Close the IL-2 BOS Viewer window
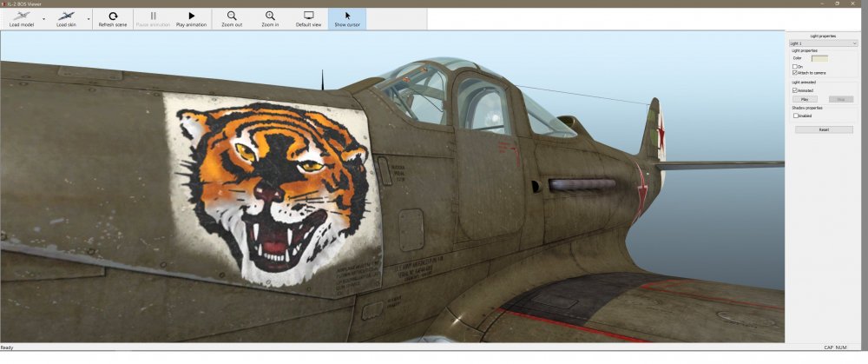This screenshot has height=364, width=868. 858,3
